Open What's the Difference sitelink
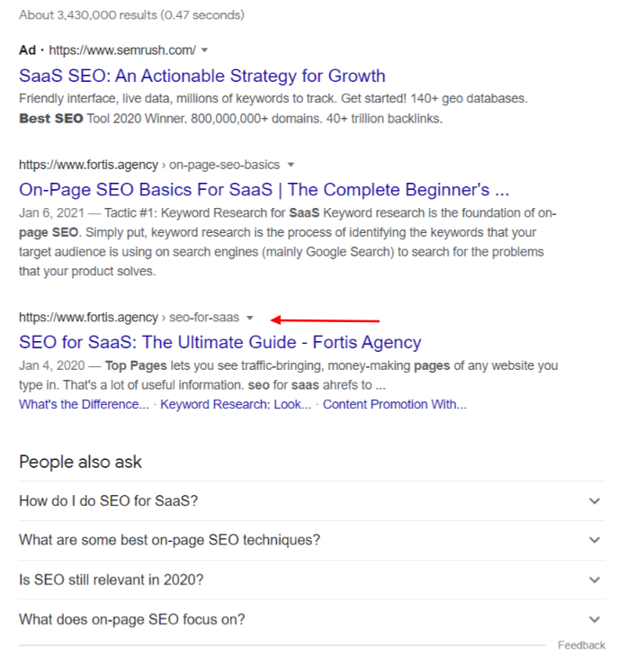The width and height of the screenshot is (644, 666). [x=84, y=404]
